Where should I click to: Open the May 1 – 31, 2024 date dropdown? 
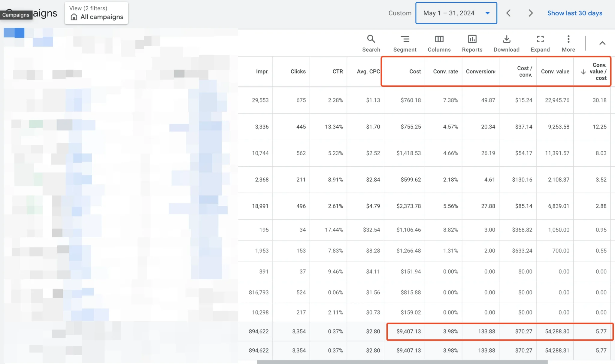[456, 13]
